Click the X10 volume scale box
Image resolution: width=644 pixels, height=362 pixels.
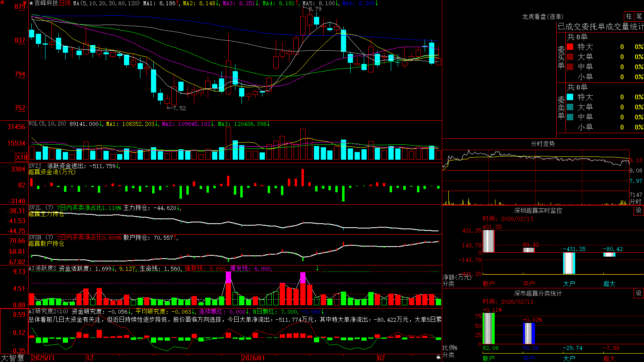[21, 157]
